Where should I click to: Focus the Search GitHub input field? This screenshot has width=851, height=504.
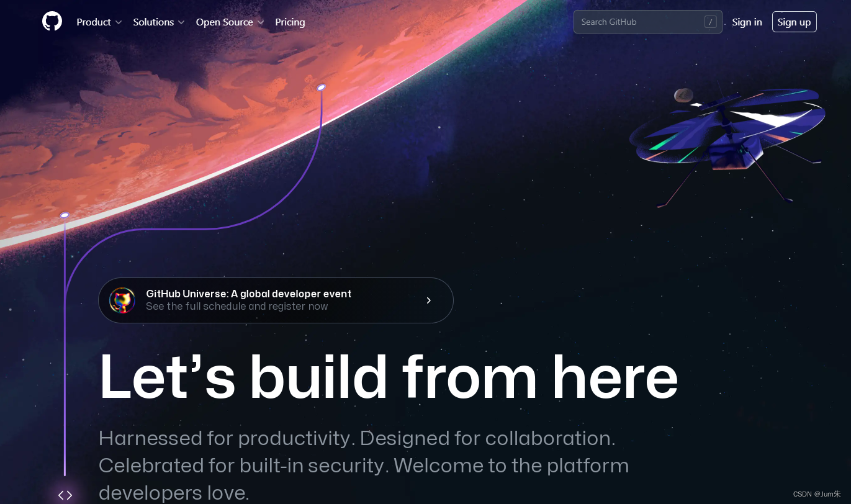coord(647,22)
